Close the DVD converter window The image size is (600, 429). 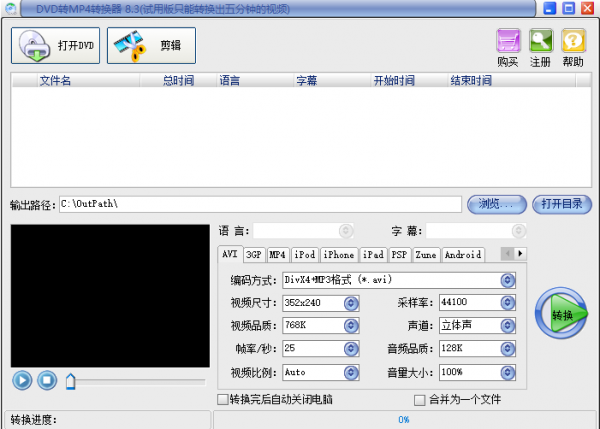[587, 8]
